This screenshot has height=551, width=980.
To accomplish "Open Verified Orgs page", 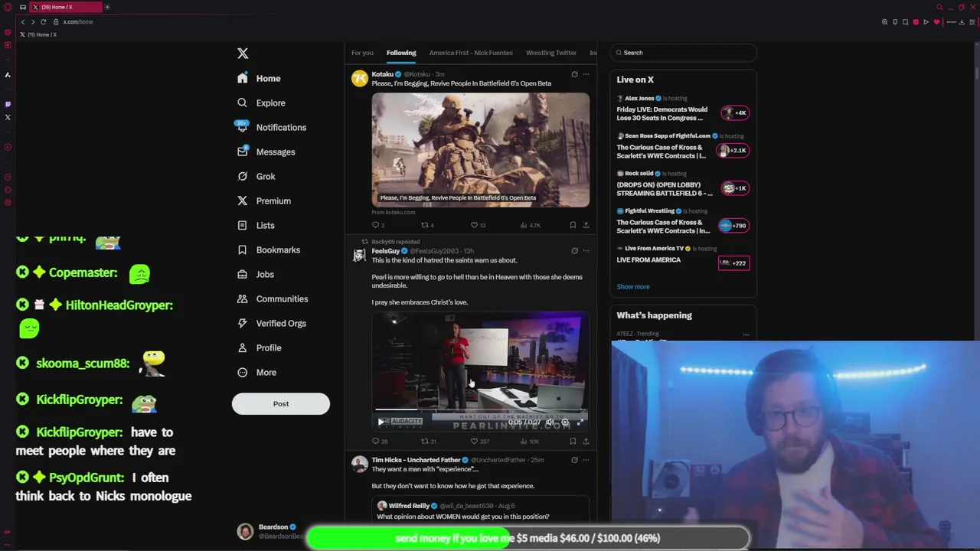I will pos(272,323).
